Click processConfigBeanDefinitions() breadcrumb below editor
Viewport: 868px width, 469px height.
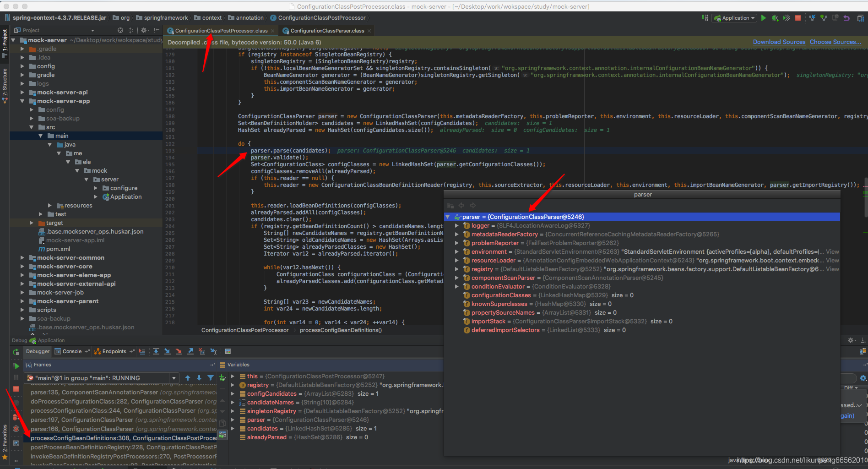pos(341,330)
